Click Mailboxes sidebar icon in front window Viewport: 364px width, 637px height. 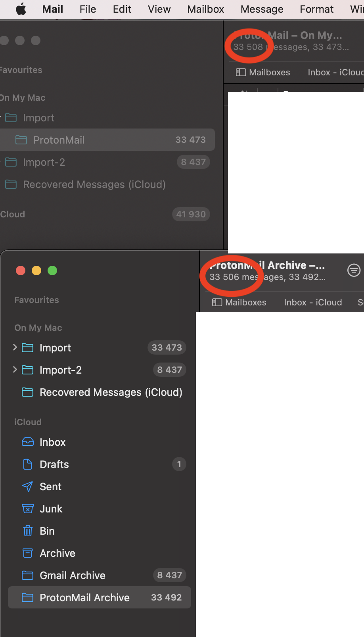[217, 302]
